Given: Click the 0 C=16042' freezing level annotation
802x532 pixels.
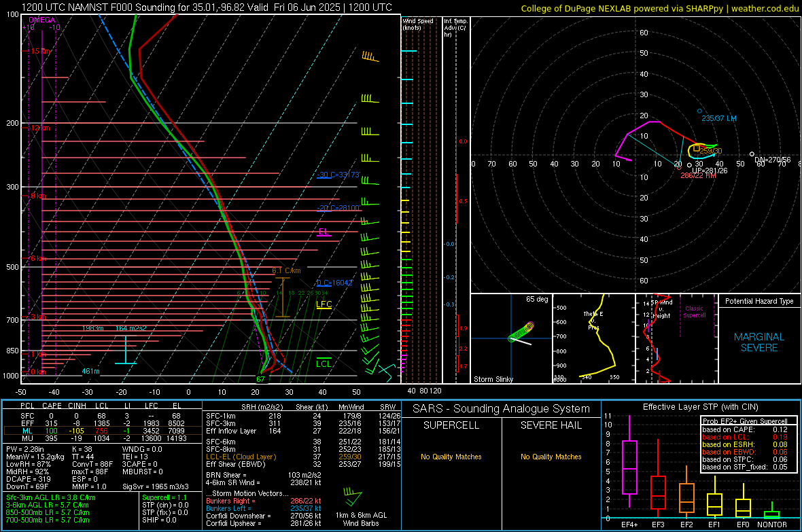Looking at the screenshot, I should (x=334, y=283).
